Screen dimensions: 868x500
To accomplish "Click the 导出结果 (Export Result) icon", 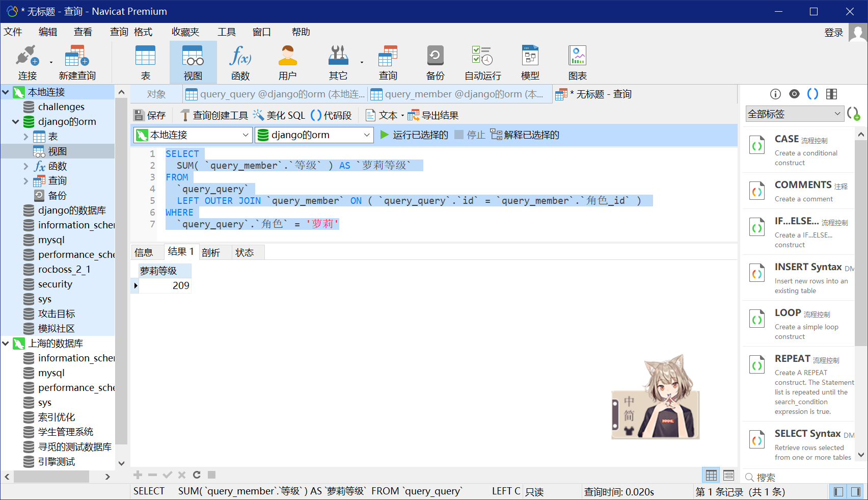I will (431, 115).
